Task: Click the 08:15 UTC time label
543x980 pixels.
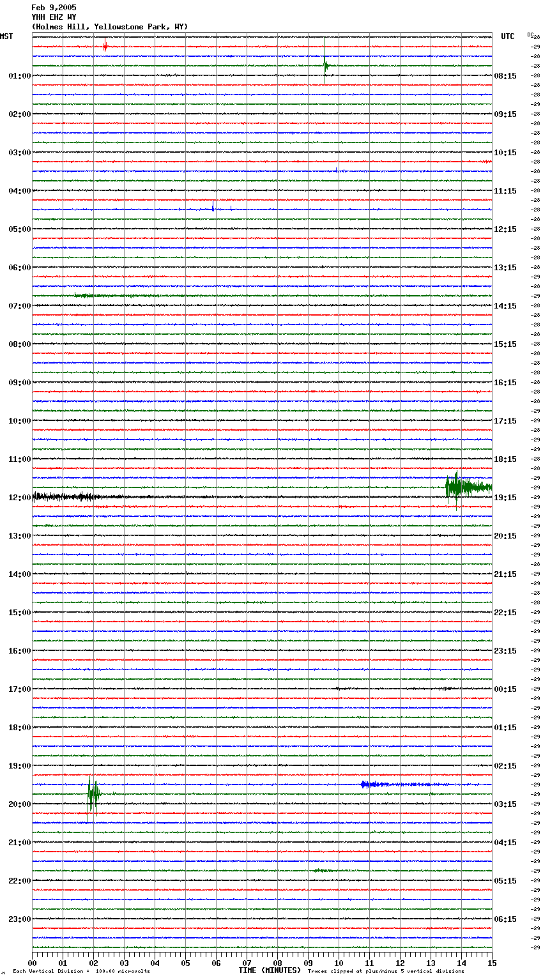Action: click(505, 76)
